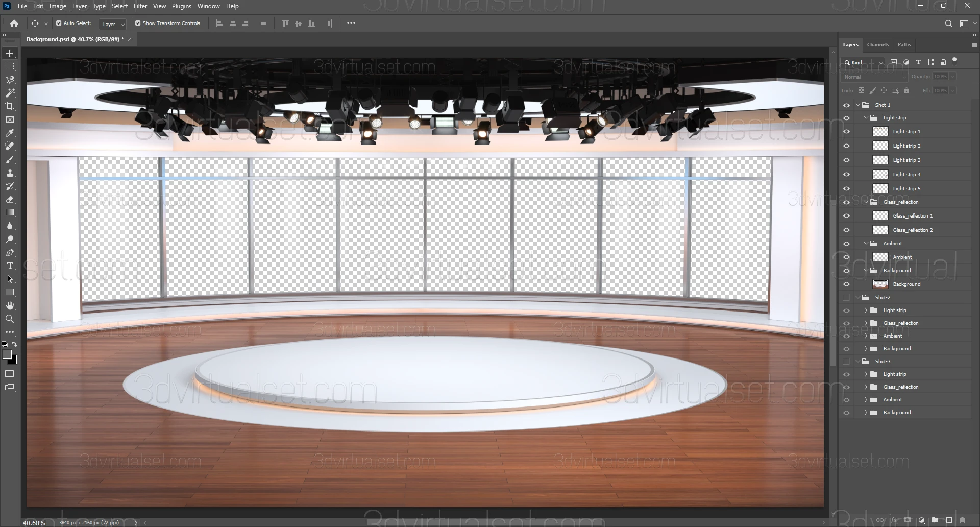The height and width of the screenshot is (527, 980).
Task: Hide the Light strip 3 layer
Action: click(x=846, y=160)
